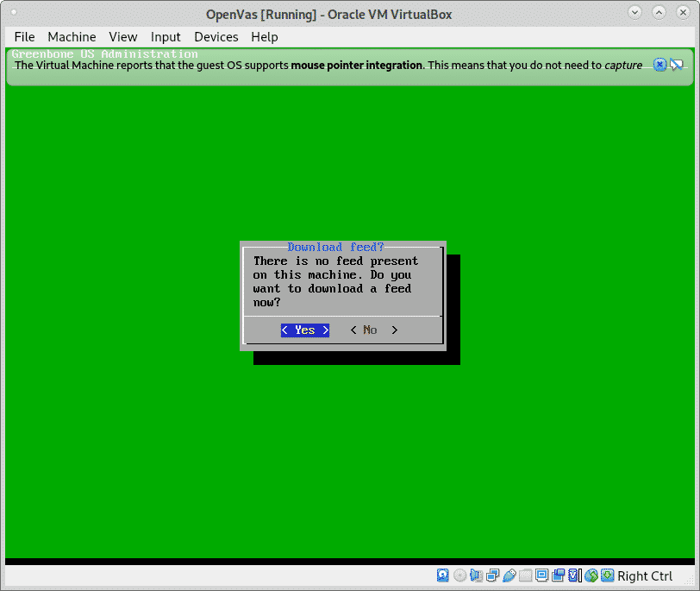This screenshot has height=591, width=700.
Task: Click the don't-show-again notification icon
Action: pos(677,65)
